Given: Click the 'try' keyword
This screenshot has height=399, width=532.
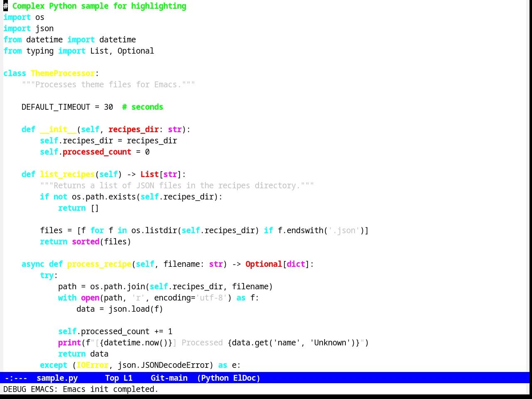Looking at the screenshot, I should pyautogui.click(x=47, y=275).
